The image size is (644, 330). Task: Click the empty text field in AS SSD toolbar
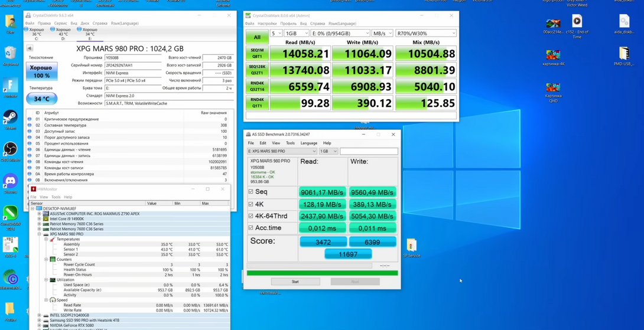(369, 152)
